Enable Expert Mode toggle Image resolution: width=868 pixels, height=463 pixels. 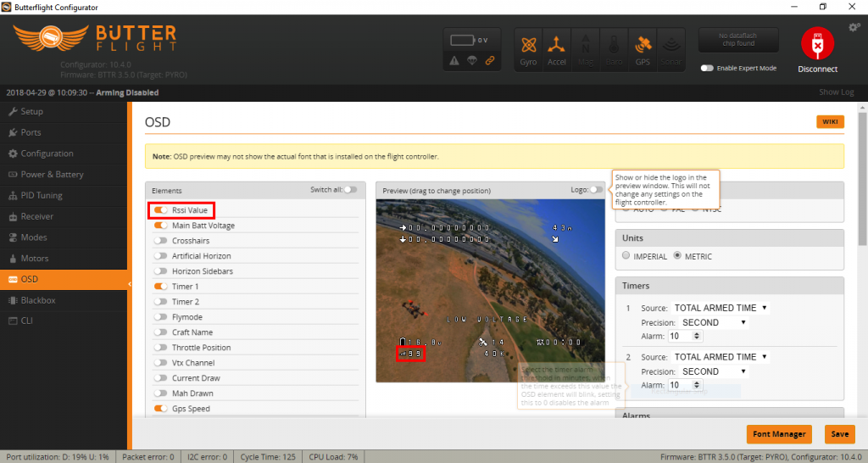(707, 68)
